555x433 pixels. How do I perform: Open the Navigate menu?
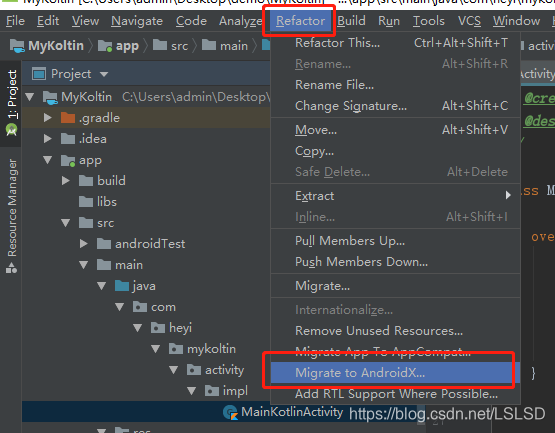point(137,21)
